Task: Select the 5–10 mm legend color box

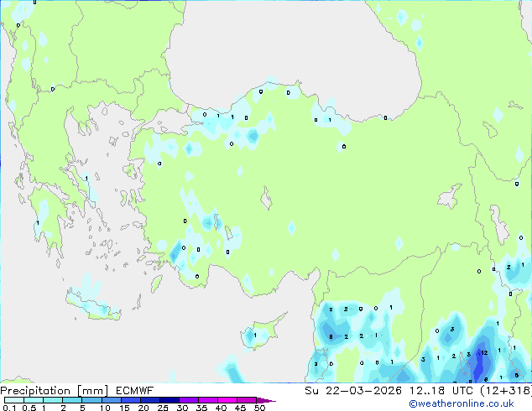Action: (x=91, y=400)
